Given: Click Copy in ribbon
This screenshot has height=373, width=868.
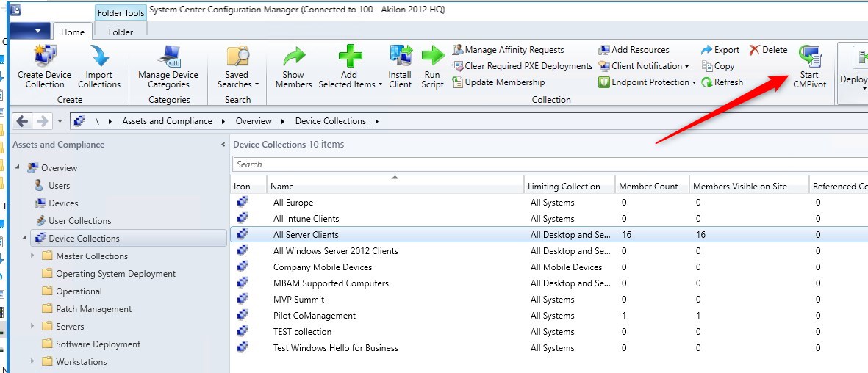Looking at the screenshot, I should coord(718,66).
